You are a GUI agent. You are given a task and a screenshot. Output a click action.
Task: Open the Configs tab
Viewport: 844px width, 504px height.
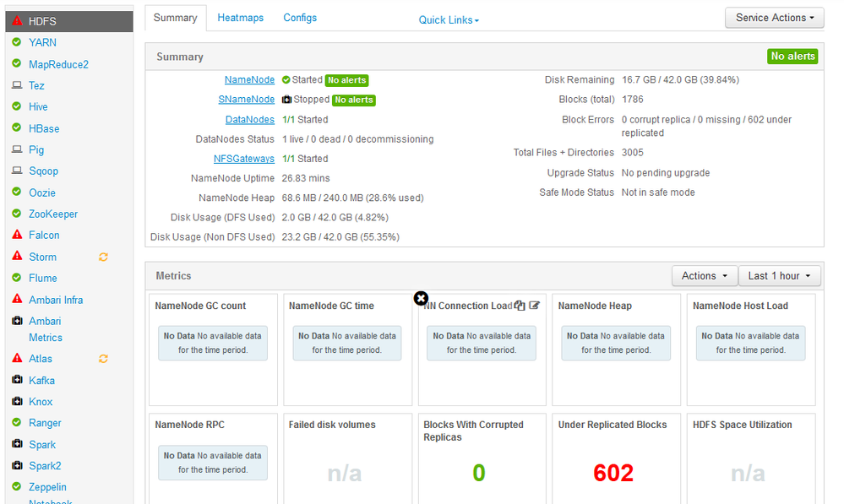pos(300,18)
